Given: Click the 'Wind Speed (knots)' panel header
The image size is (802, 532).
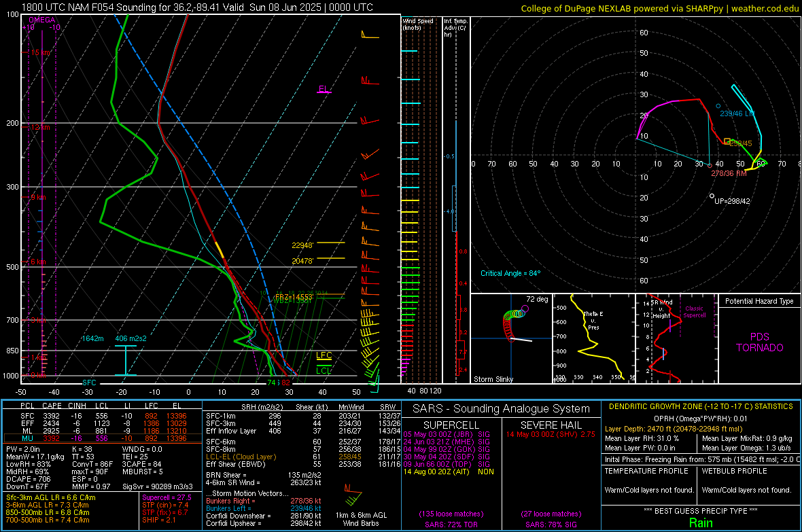Looking at the screenshot, I should [418, 24].
